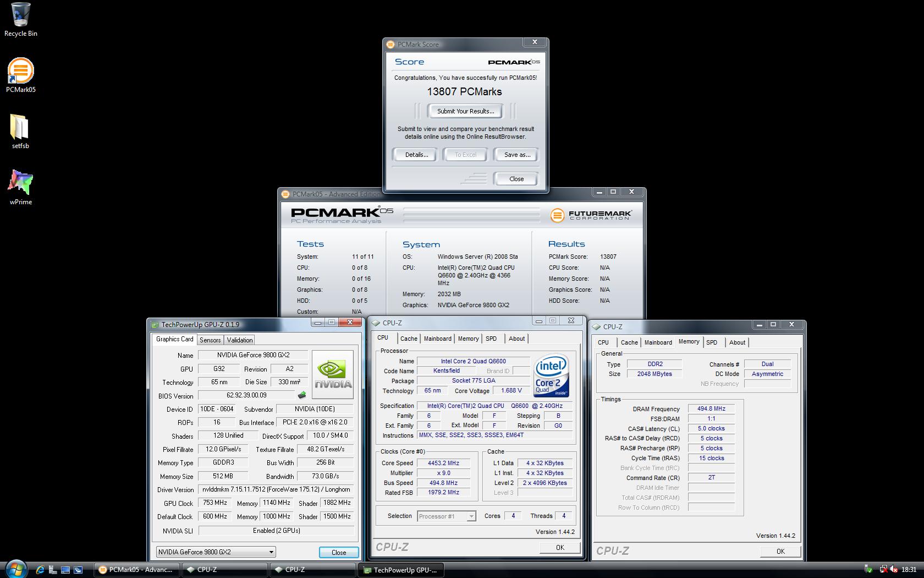Click the Safely Remove Hardware tray icon

869,570
